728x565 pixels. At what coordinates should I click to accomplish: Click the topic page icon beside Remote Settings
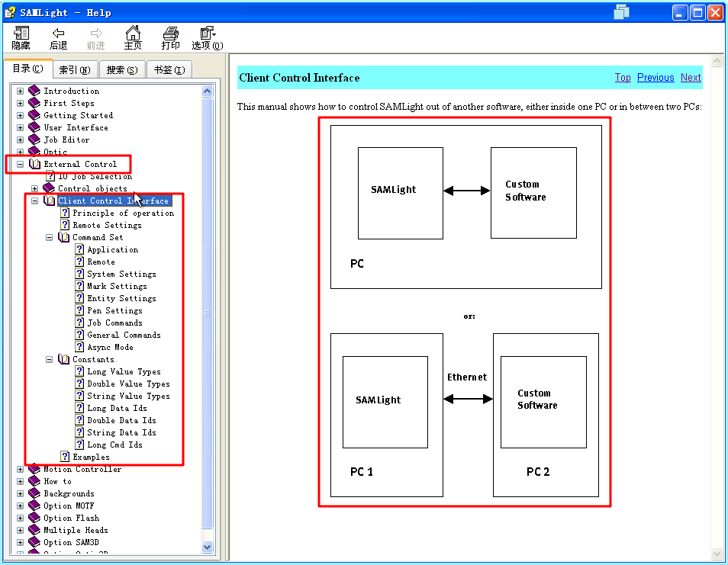tap(65, 225)
